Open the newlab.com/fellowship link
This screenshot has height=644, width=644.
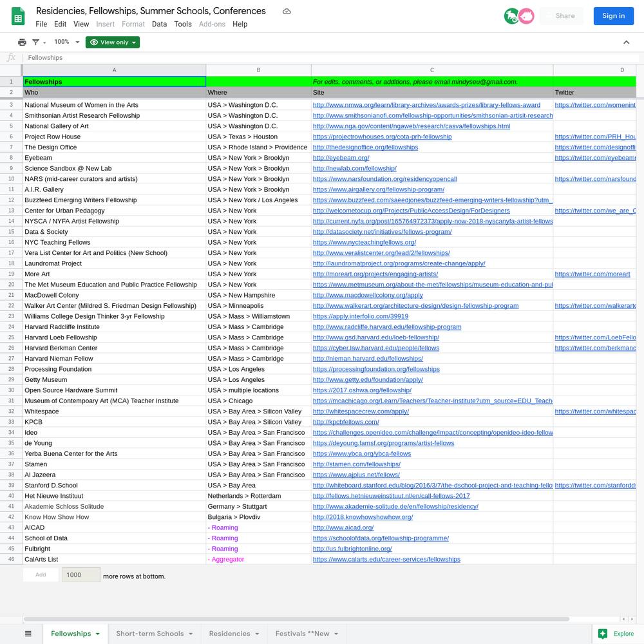click(354, 168)
